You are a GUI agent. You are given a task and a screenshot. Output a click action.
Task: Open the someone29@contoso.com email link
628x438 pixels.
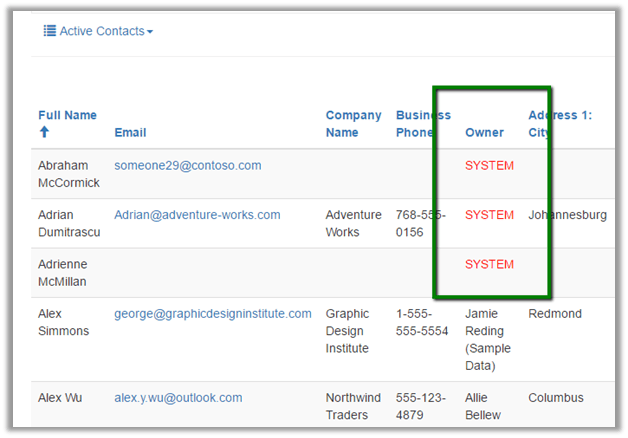187,165
